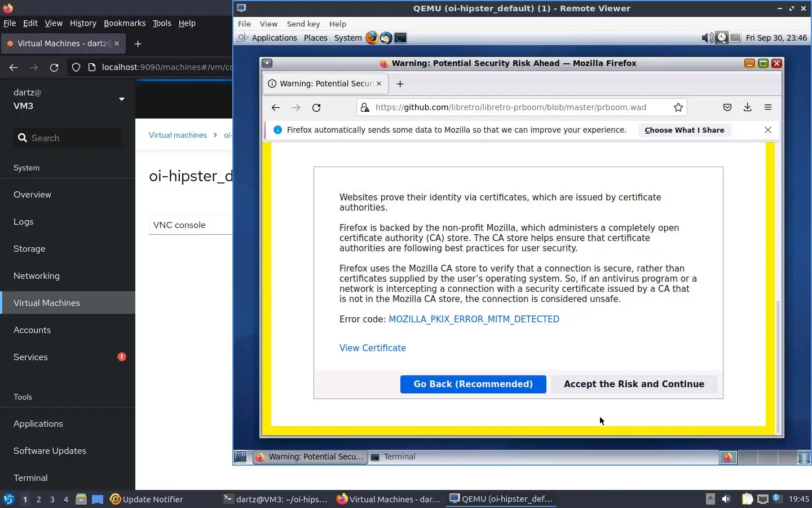Screen dimensions: 812x508
Task: Click the guest Firefox page vertical scrollbar
Action: (x=779, y=366)
